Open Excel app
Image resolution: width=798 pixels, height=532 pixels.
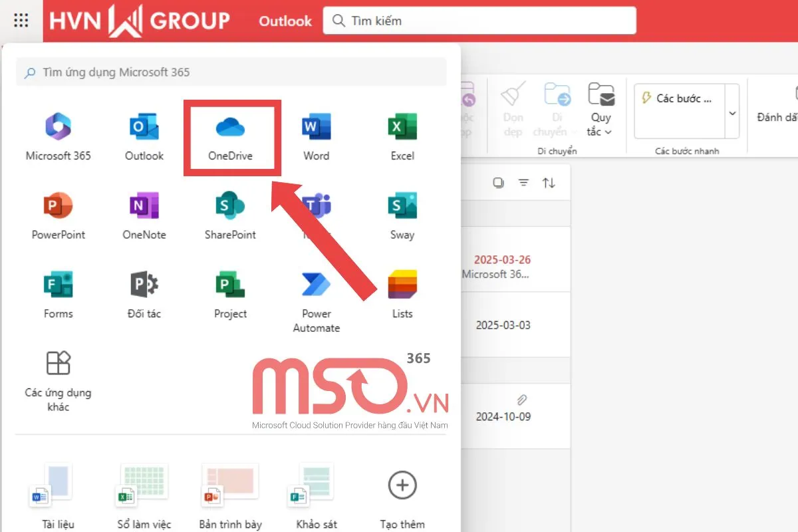pyautogui.click(x=402, y=137)
